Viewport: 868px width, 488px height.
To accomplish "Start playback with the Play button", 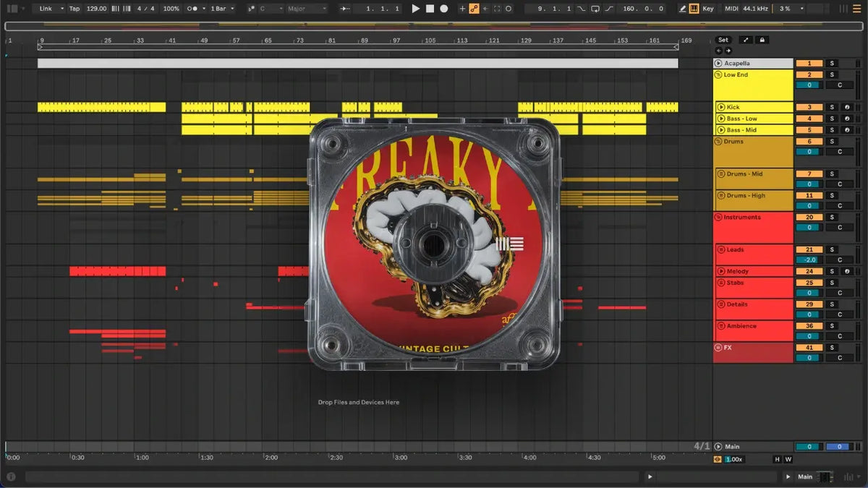I will (x=415, y=9).
